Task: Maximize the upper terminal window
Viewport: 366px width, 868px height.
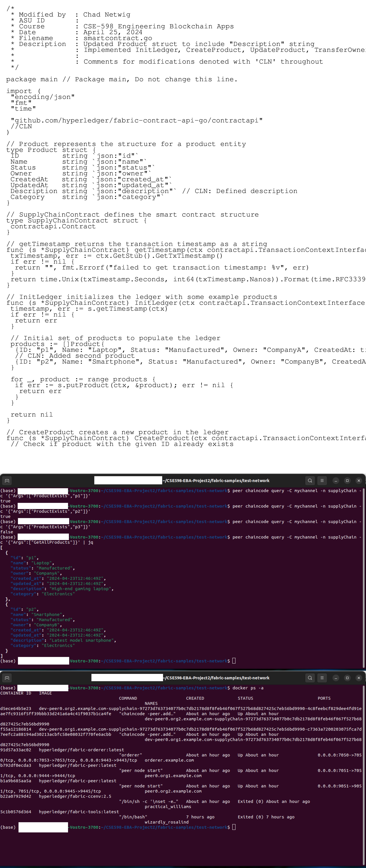Action: [347, 480]
